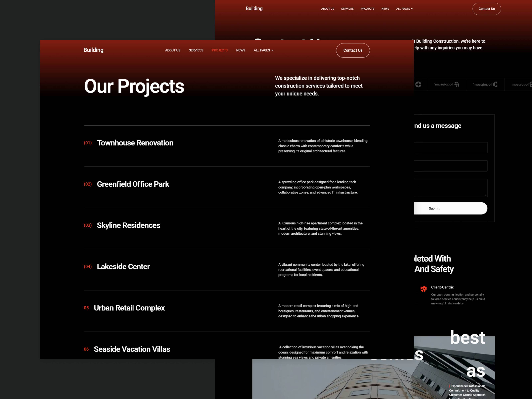The width and height of the screenshot is (532, 399).
Task: Click Commitment to Quality text
Action: tap(464, 390)
